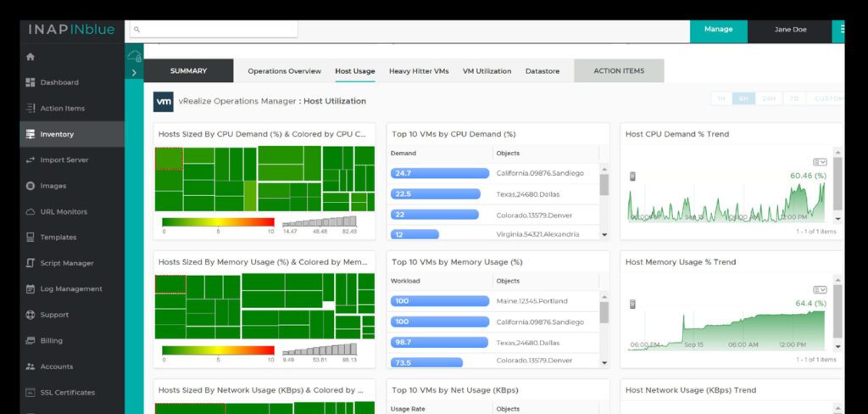Open Memory Usage Trend chart options dropdown

[820, 290]
